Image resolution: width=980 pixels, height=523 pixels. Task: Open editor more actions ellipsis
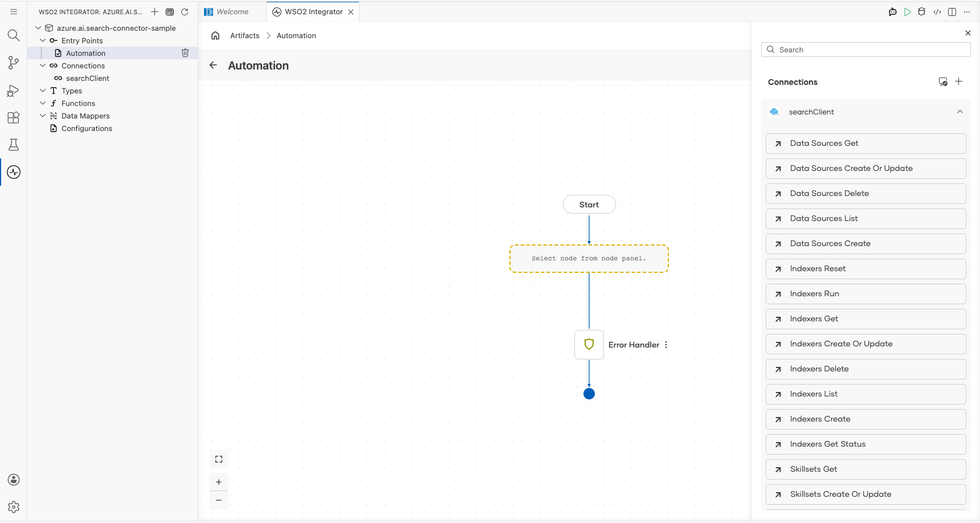[967, 11]
